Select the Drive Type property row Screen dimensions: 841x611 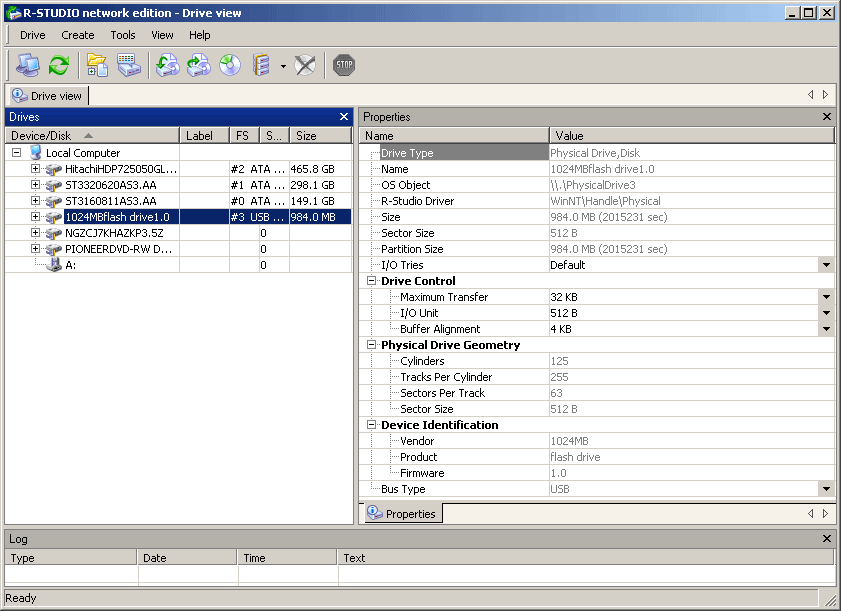(x=596, y=153)
